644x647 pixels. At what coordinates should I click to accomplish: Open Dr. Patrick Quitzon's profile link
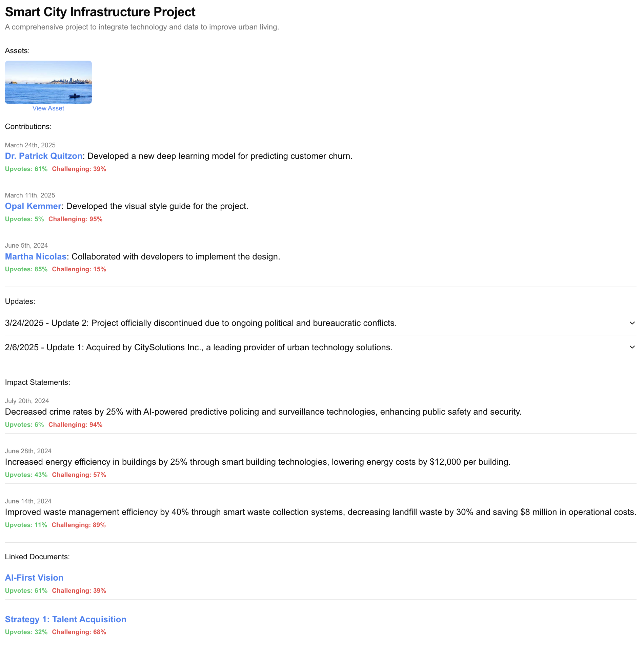44,156
